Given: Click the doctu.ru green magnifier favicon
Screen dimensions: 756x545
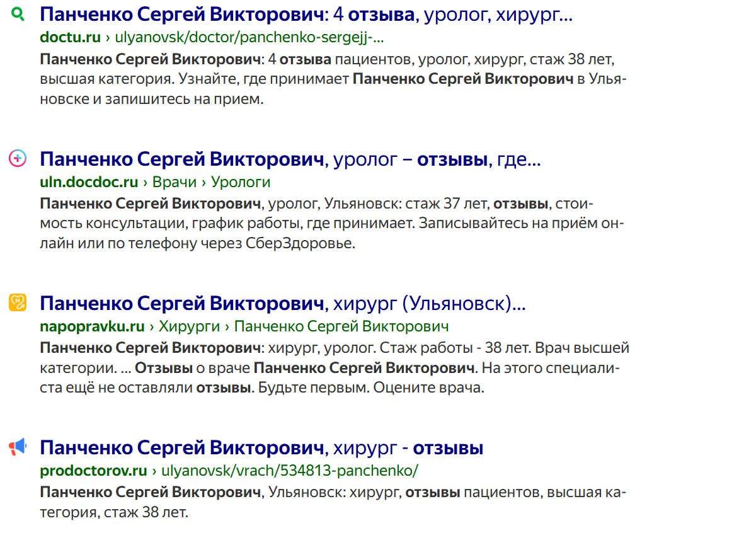Looking at the screenshot, I should pyautogui.click(x=18, y=14).
